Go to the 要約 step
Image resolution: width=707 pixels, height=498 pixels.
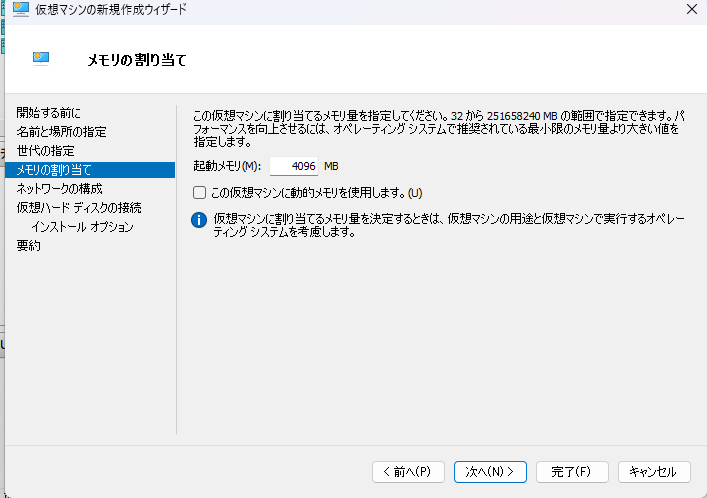29,246
